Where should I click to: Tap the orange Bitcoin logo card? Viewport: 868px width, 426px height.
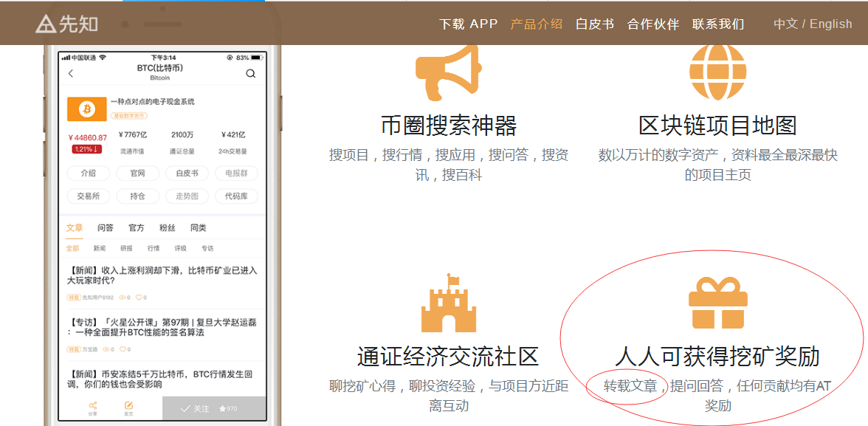pyautogui.click(x=86, y=109)
